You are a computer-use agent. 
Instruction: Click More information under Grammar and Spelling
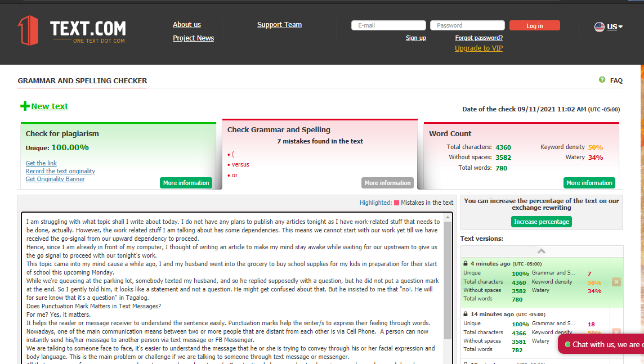tap(387, 183)
